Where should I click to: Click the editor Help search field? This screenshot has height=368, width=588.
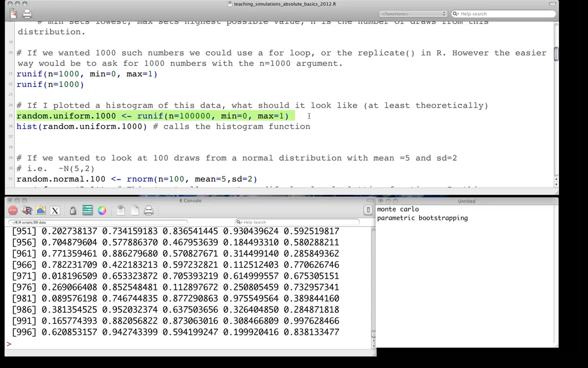pyautogui.click(x=504, y=14)
